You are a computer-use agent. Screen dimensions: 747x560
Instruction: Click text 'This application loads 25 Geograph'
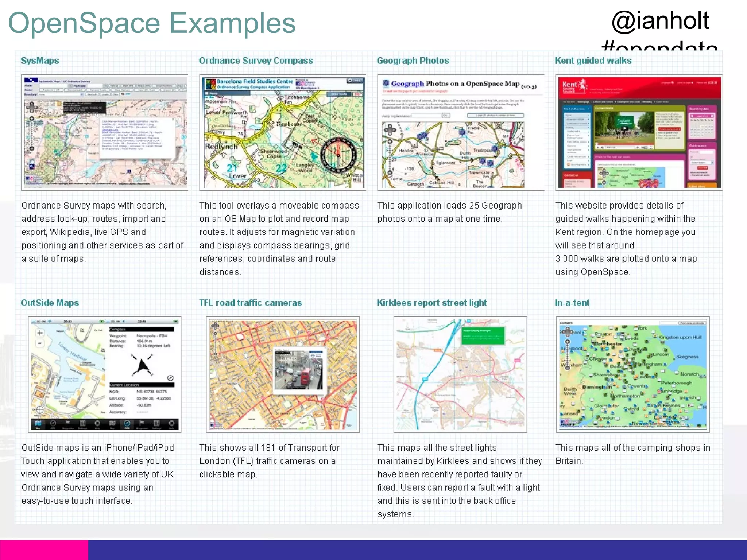449,206
